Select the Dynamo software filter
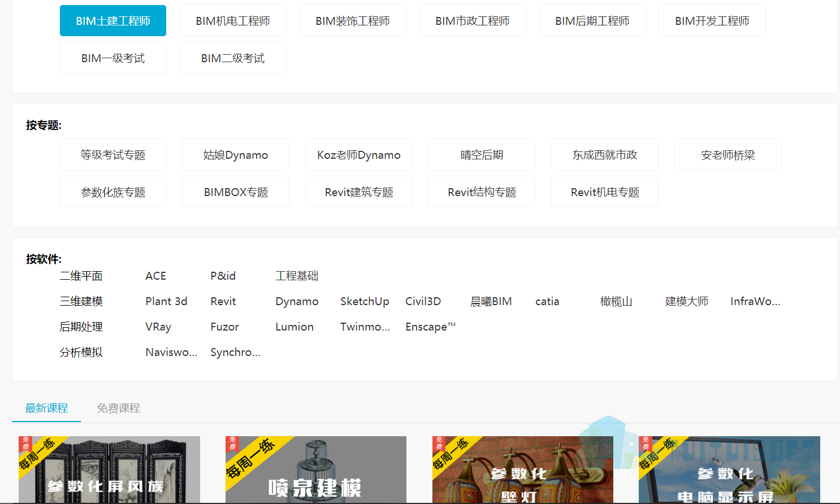 point(297,302)
